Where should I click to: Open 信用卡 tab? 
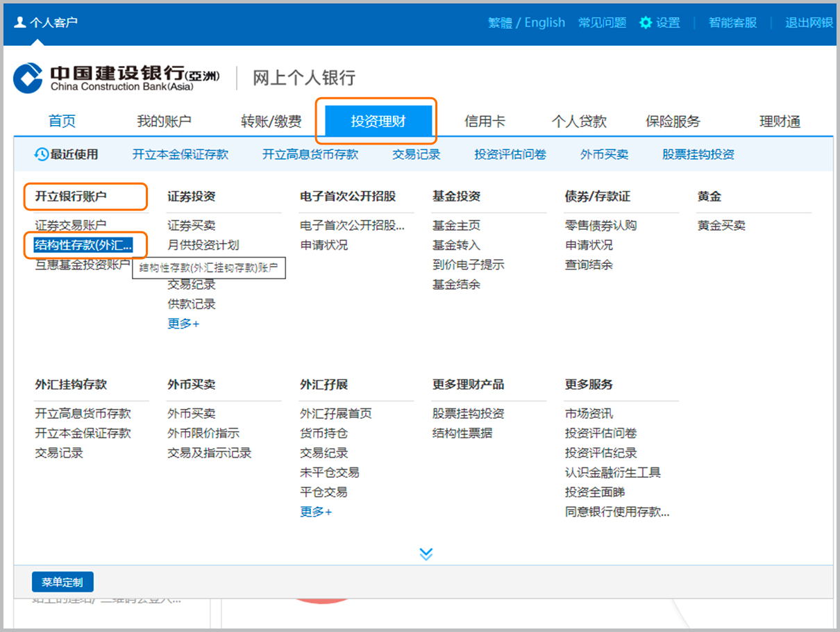[485, 122]
